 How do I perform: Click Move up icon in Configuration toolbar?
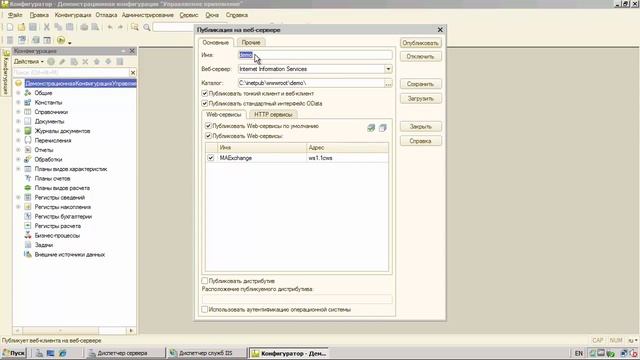tap(97, 62)
